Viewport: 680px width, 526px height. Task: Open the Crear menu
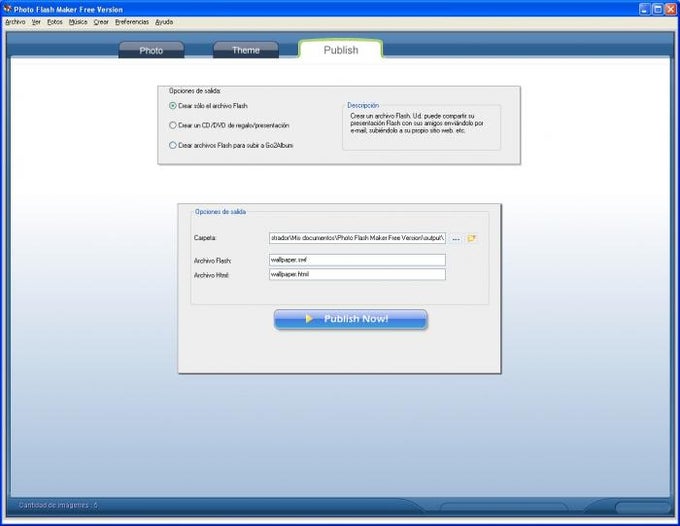coord(101,22)
